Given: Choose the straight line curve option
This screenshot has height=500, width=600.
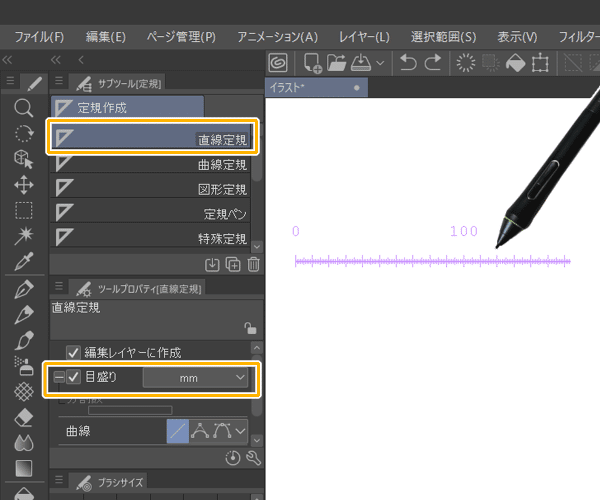Looking at the screenshot, I should [x=178, y=431].
